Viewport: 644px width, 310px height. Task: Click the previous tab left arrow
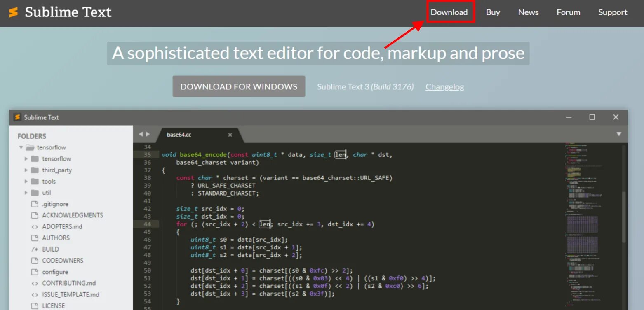coord(141,134)
